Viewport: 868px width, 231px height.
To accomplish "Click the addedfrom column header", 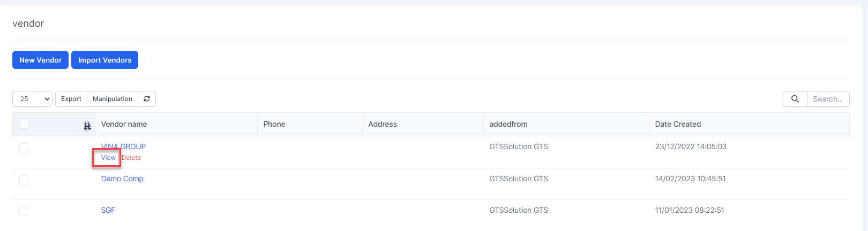I will 508,124.
